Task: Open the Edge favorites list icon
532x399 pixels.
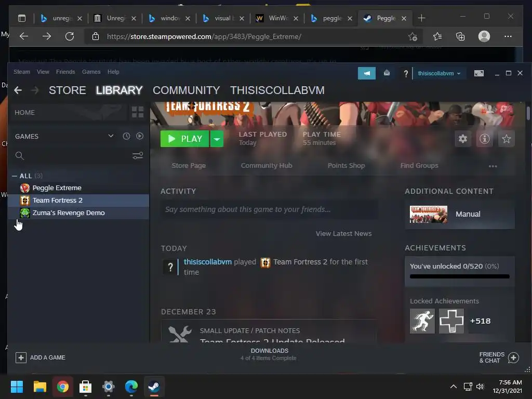Action: [437, 36]
